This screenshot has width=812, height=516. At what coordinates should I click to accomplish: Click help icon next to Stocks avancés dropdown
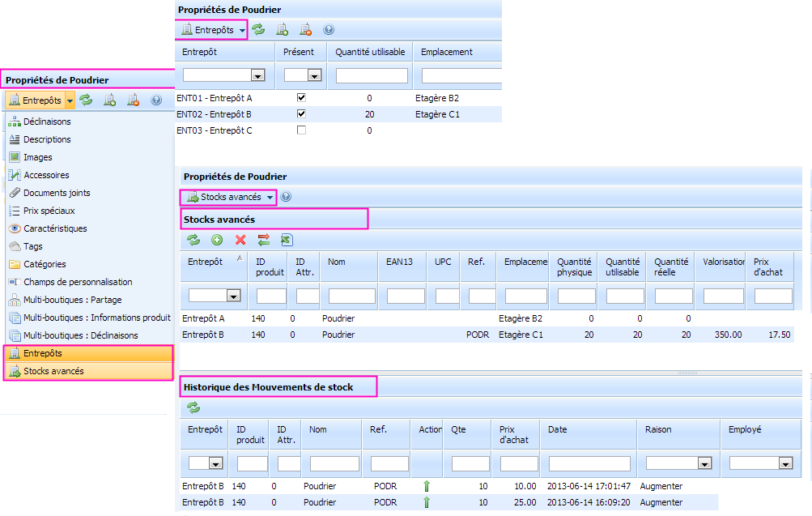286,196
